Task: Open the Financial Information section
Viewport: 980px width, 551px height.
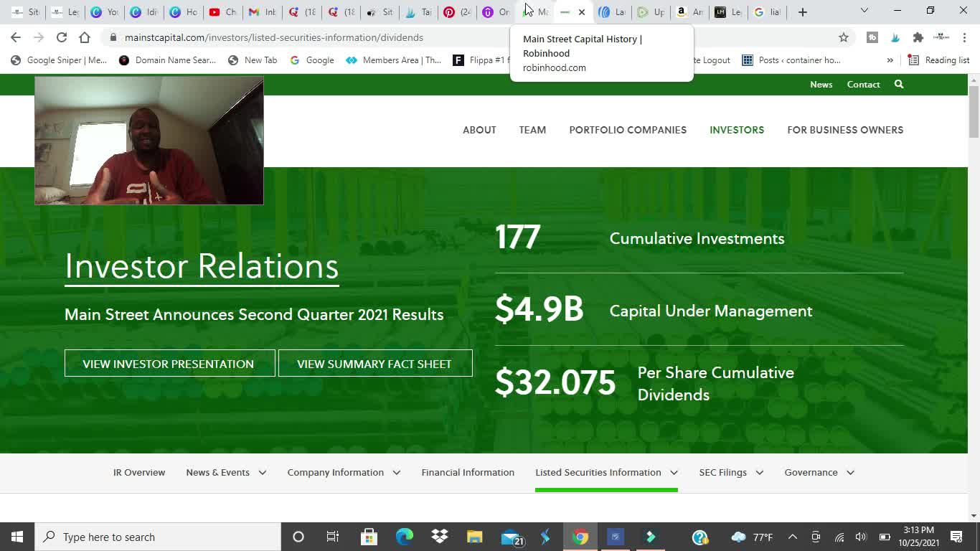Action: pyautogui.click(x=468, y=472)
